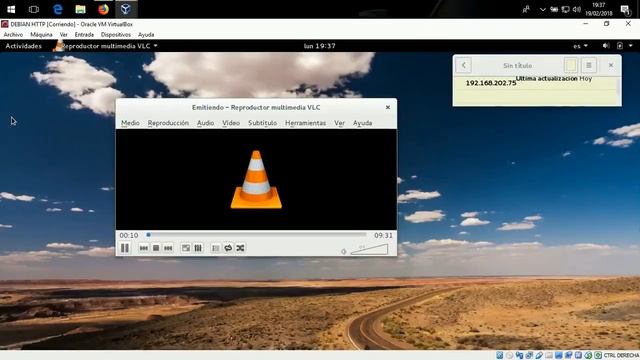Screen dimensions: 640x360
Task: Open the Herramientas menu
Action: point(305,123)
